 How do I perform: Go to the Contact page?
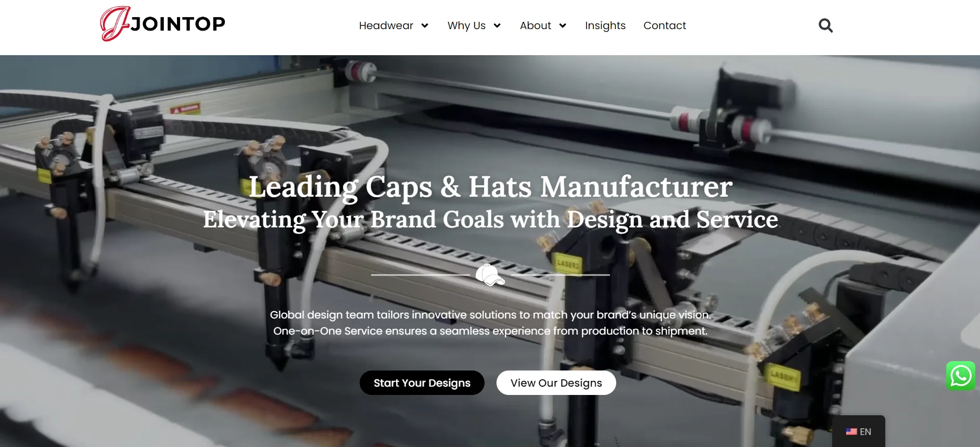[665, 25]
